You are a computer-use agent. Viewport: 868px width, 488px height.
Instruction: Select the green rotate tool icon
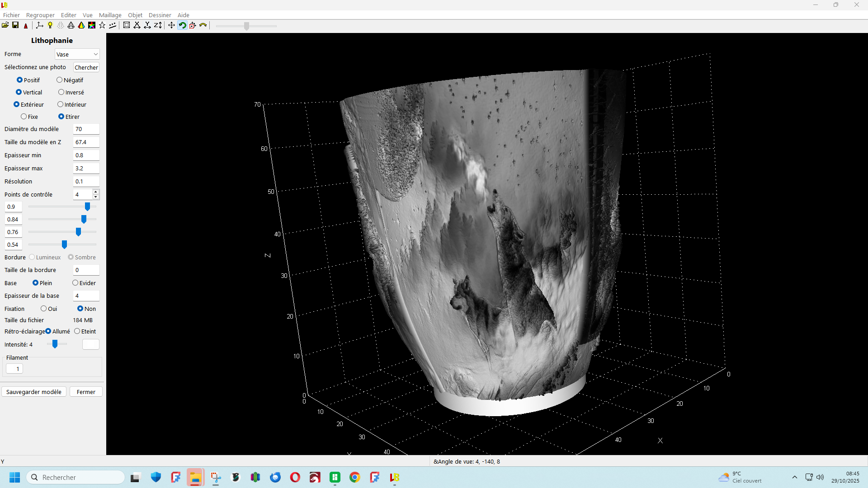pos(182,25)
